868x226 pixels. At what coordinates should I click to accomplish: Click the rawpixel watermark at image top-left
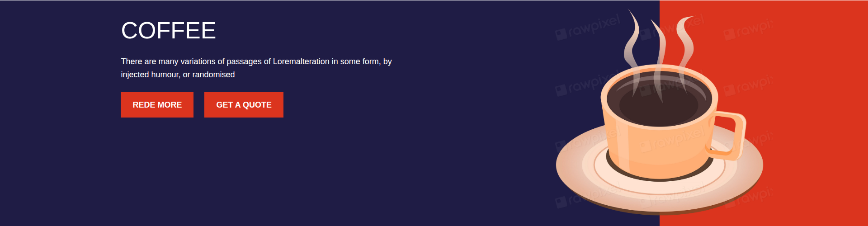click(588, 27)
